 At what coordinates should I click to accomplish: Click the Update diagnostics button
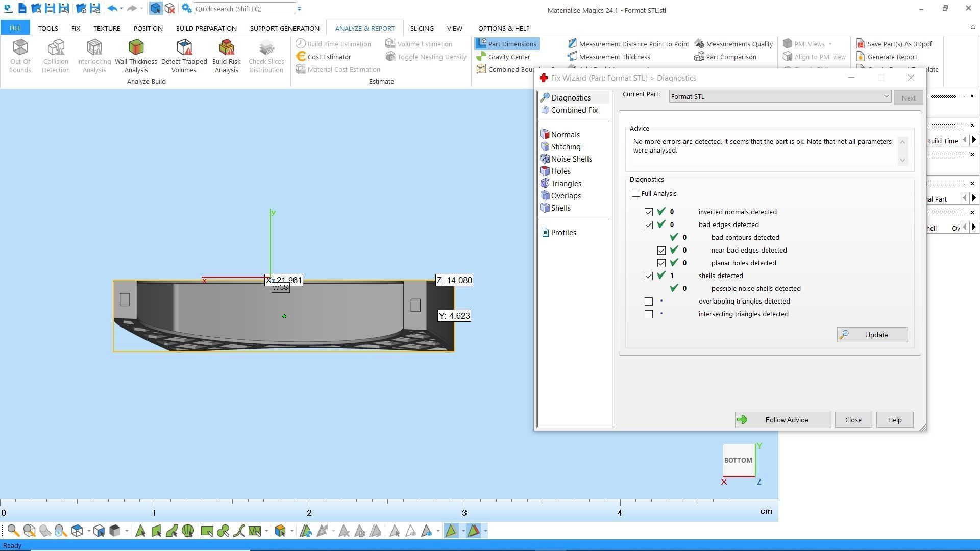tap(872, 335)
